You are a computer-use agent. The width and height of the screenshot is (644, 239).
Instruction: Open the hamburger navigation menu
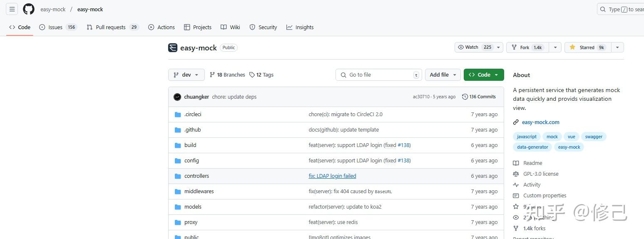[12, 9]
